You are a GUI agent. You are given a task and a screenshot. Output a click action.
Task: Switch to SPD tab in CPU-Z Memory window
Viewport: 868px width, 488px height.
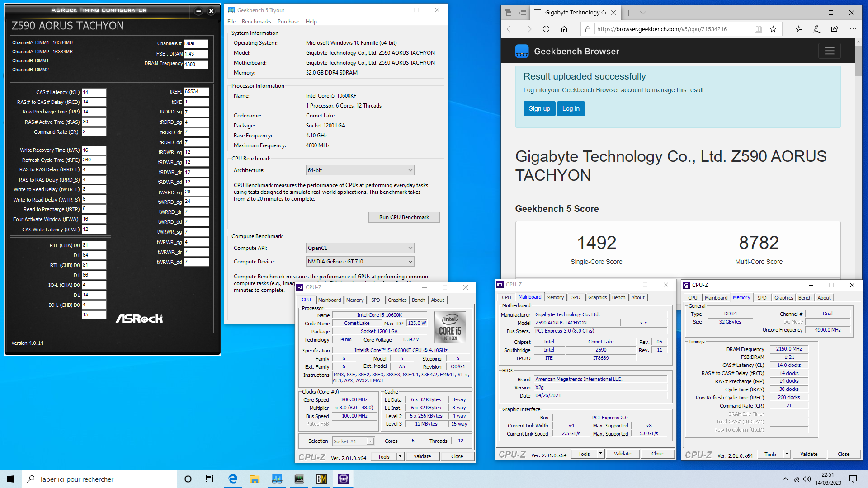tap(762, 298)
